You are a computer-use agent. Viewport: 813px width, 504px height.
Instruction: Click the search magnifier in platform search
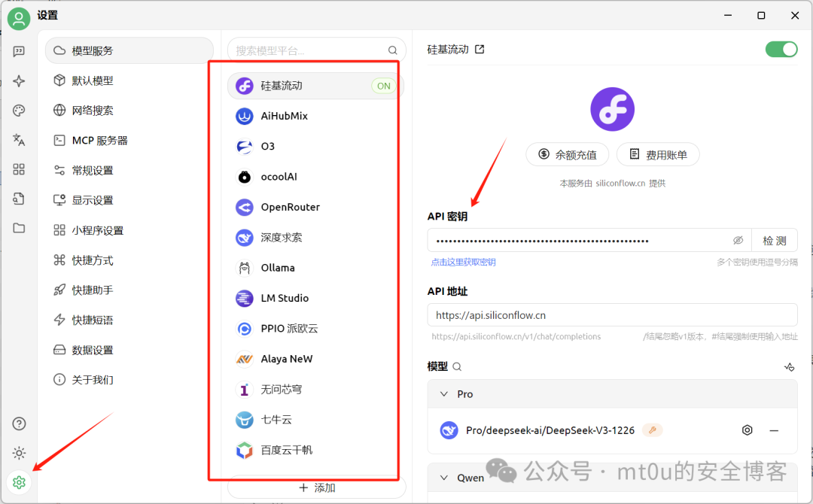click(392, 50)
